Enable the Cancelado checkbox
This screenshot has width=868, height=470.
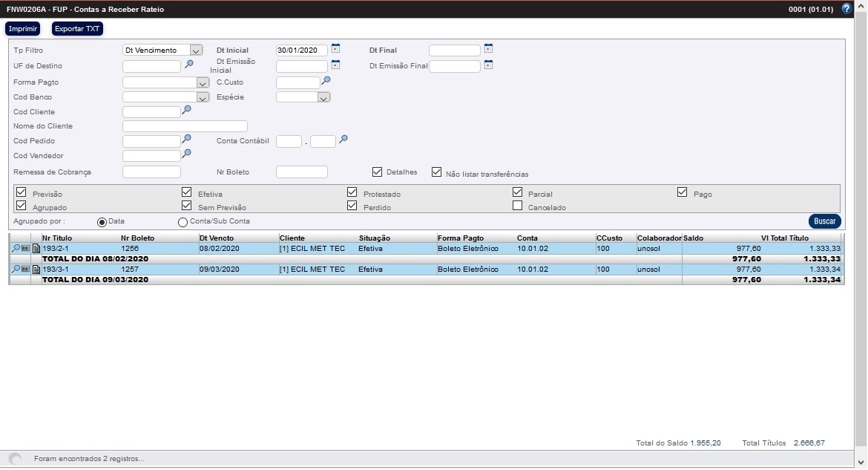tap(518, 206)
